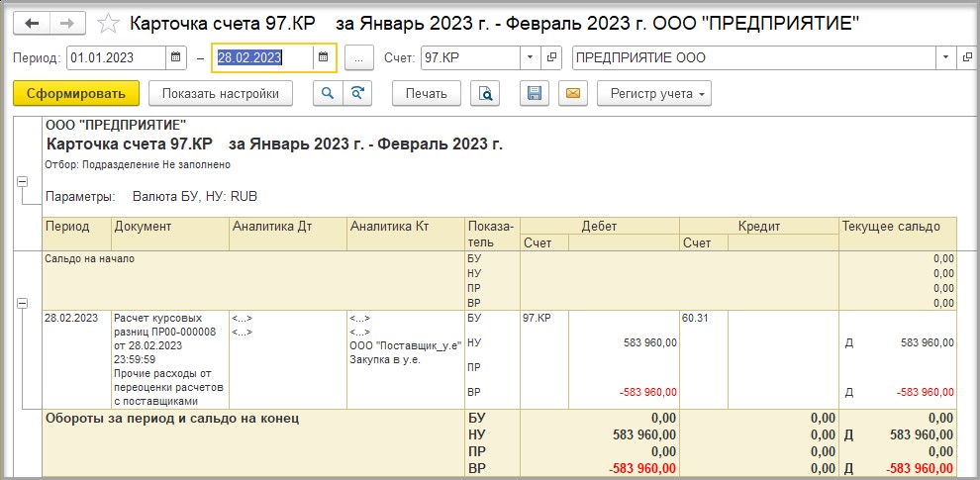Click into the start date field 01.01.2023
This screenshot has height=480, width=980.
point(116,57)
